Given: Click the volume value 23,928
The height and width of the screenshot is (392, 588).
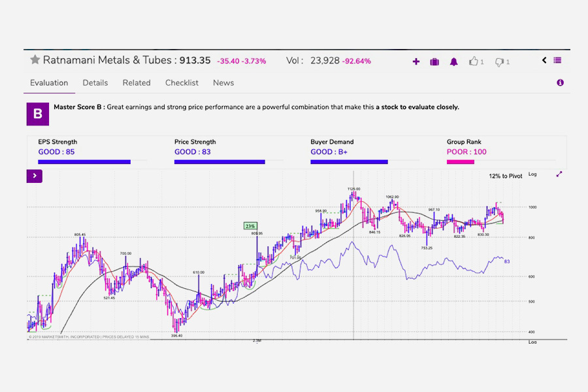Looking at the screenshot, I should click(x=325, y=61).
